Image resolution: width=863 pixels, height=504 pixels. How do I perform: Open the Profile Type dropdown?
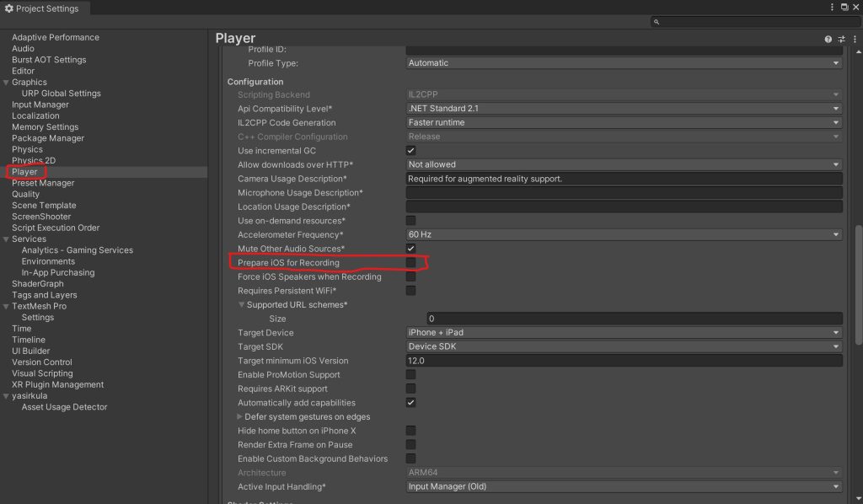624,63
